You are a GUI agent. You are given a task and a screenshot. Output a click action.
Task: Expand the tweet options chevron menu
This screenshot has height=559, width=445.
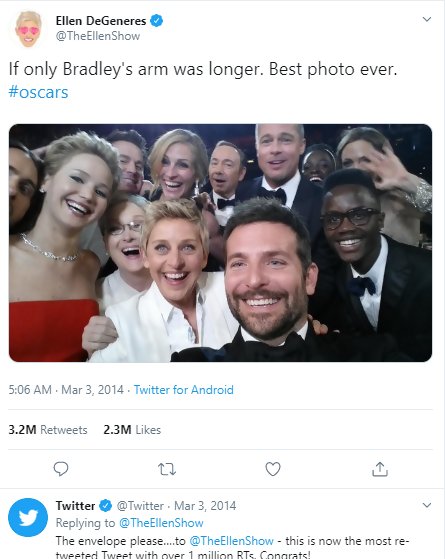[427, 19]
